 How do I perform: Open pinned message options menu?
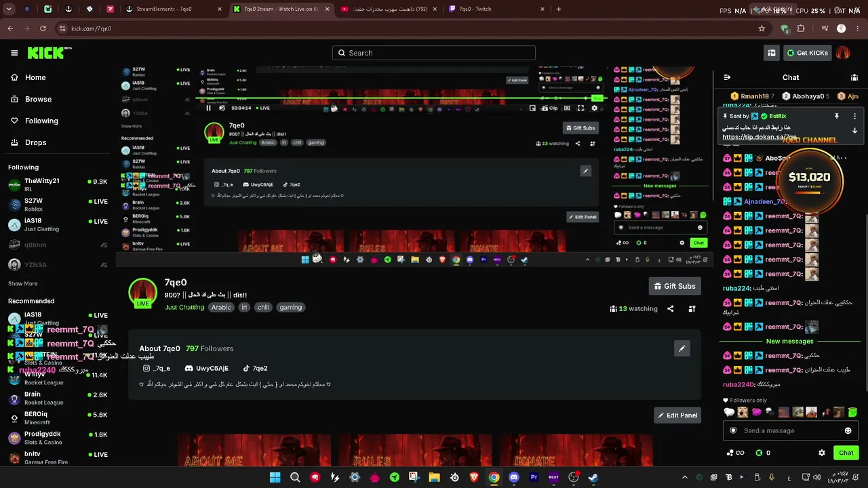point(854,116)
